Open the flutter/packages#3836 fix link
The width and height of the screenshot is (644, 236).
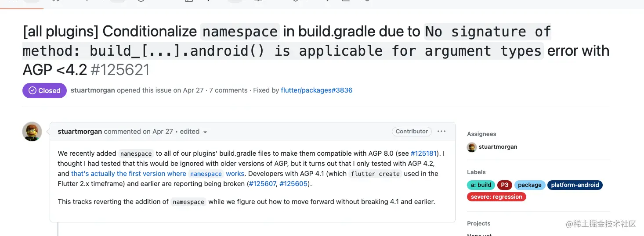(316, 90)
